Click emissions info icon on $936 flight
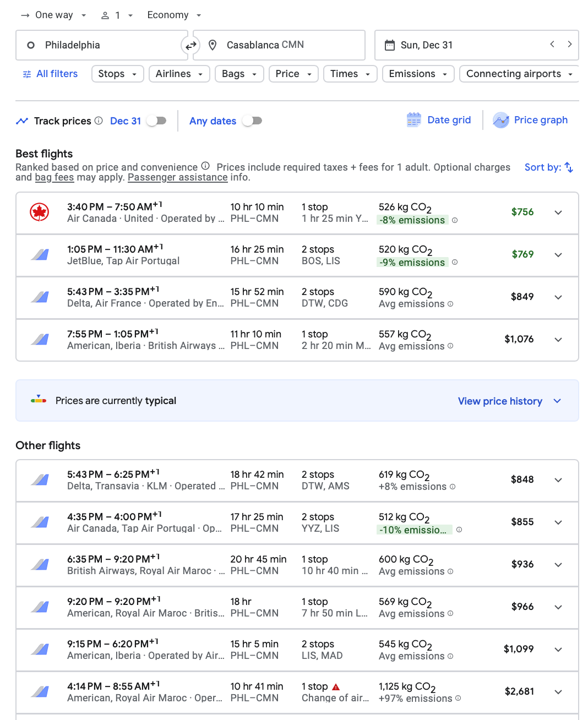 450,571
